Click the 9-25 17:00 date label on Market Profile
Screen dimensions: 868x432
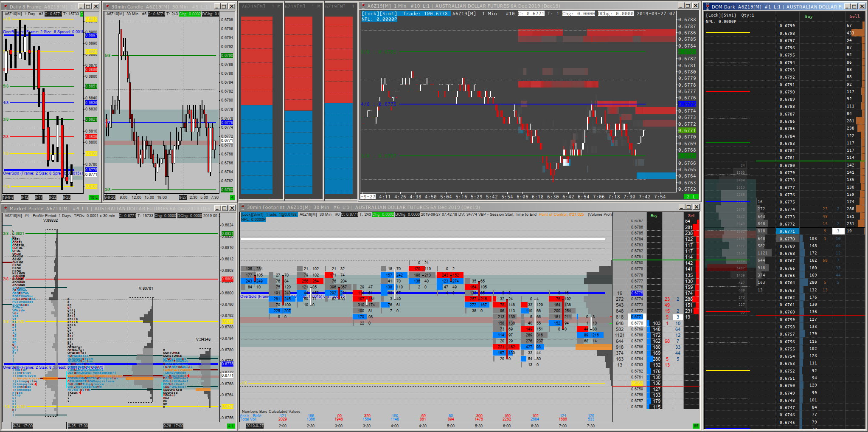pyautogui.click(x=78, y=426)
